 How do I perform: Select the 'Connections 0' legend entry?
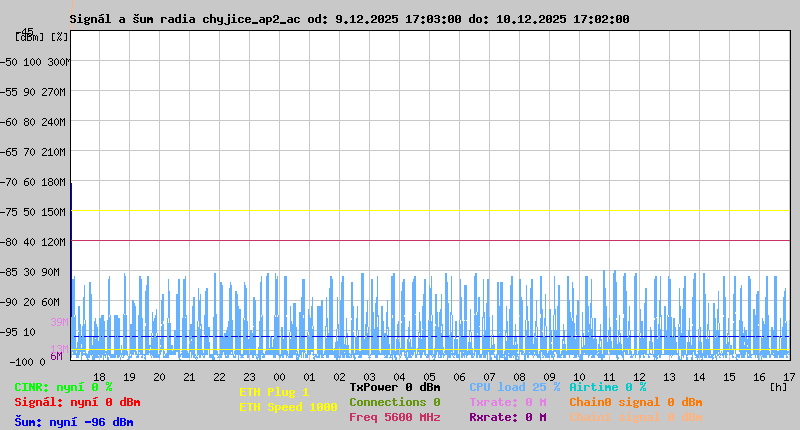[394, 402]
